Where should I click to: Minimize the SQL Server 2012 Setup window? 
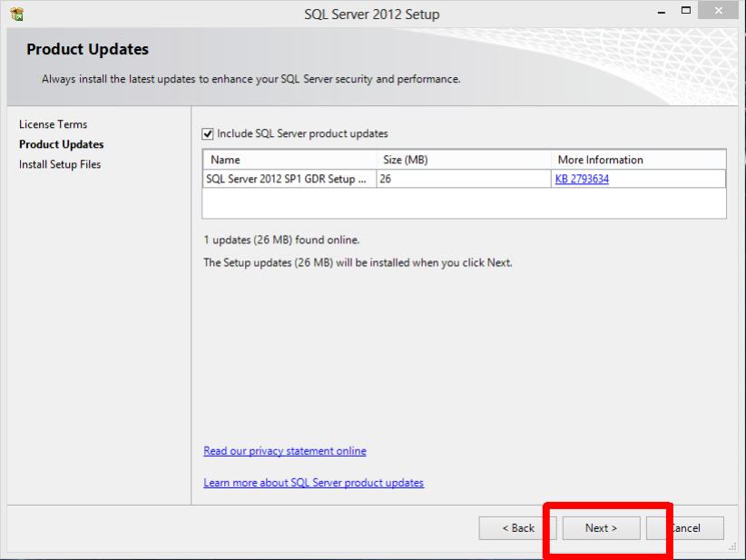[x=662, y=12]
